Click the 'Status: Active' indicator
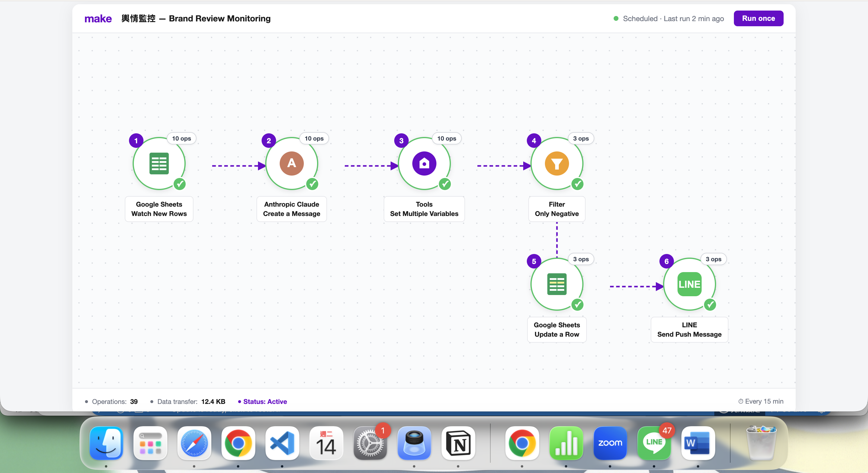The image size is (868, 473). click(263, 402)
